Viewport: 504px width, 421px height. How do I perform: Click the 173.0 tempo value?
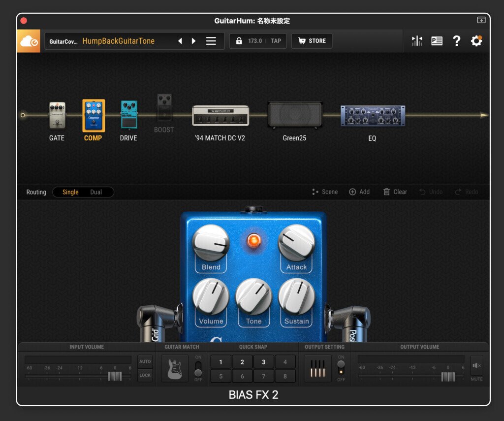click(x=255, y=41)
